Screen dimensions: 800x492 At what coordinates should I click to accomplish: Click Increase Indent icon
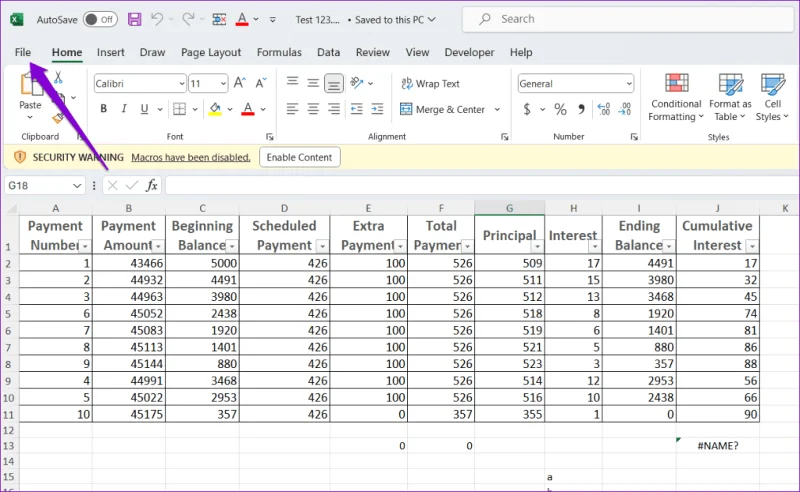pos(377,109)
